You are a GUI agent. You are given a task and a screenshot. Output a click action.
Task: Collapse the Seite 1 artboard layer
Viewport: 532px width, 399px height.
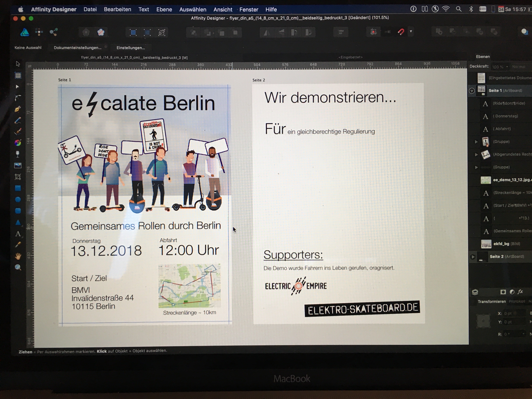pyautogui.click(x=472, y=91)
